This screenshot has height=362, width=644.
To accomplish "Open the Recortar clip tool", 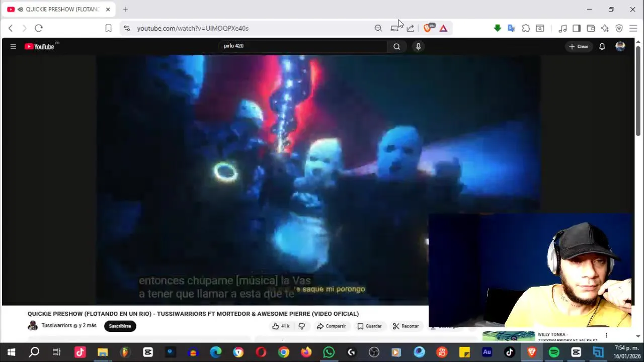I will (x=406, y=326).
